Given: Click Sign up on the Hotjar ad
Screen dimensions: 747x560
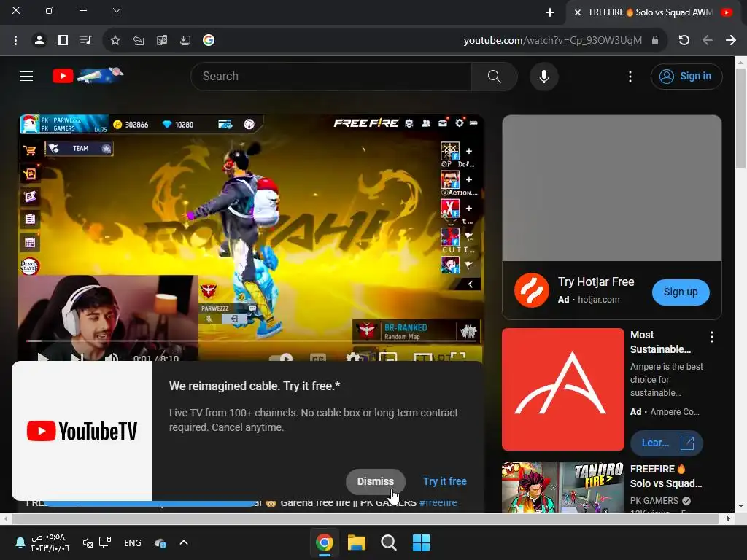Looking at the screenshot, I should 681,292.
